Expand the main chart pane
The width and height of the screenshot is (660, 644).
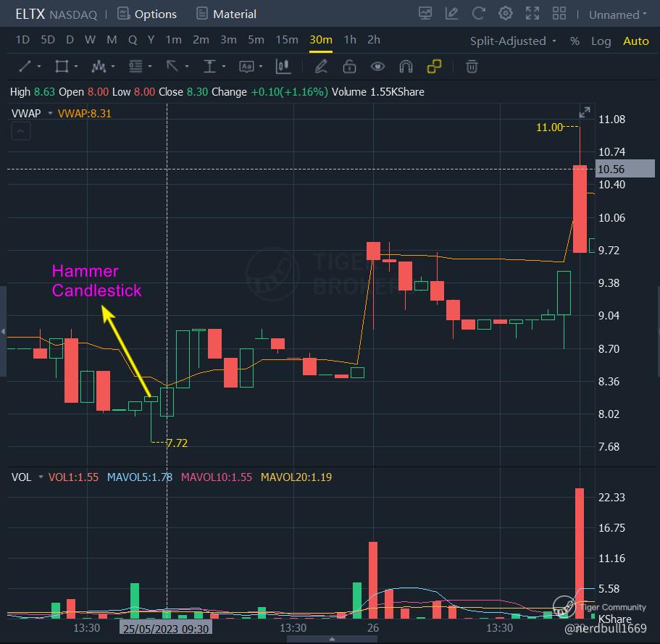(585, 112)
